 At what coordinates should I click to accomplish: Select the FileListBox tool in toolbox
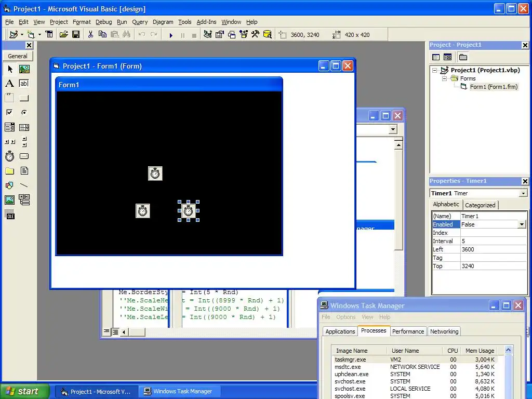tap(24, 171)
